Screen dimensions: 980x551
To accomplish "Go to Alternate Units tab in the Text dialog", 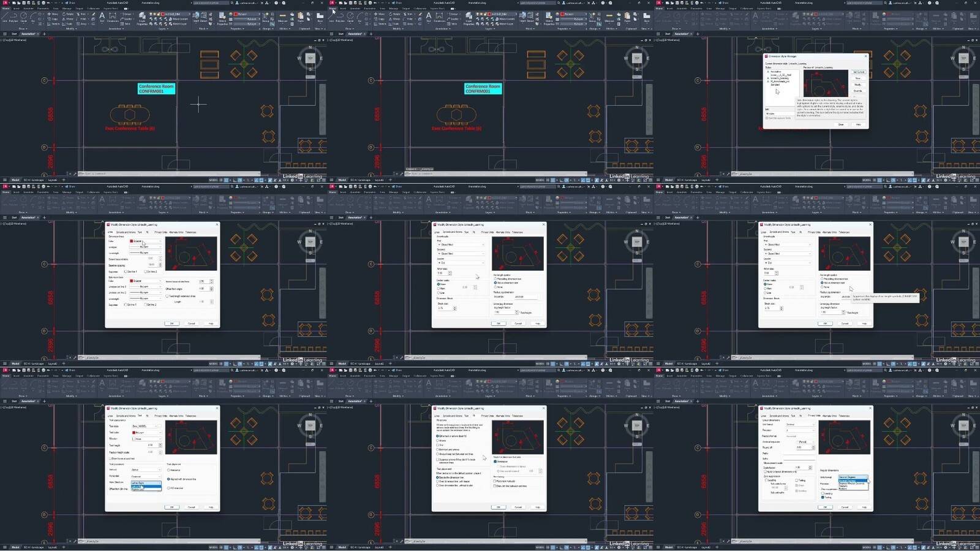I will click(176, 416).
